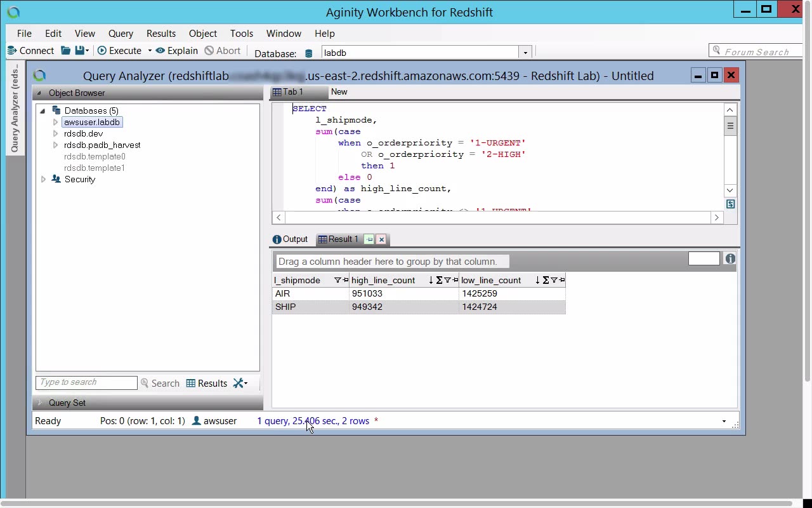Pin the Result 1 tab
812x508 pixels.
pyautogui.click(x=369, y=239)
